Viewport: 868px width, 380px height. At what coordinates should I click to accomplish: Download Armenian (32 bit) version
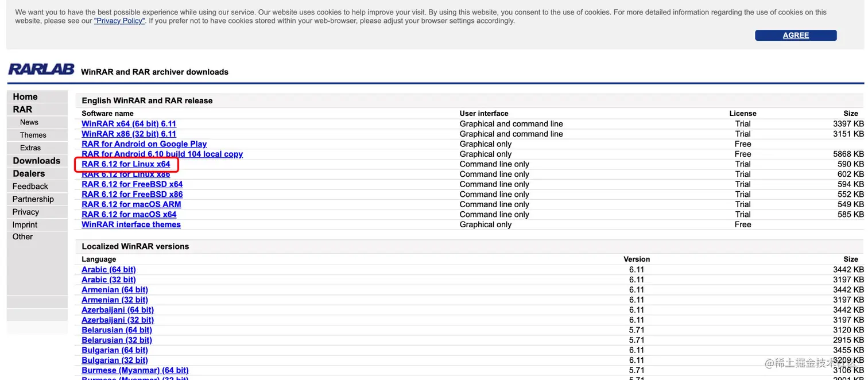tap(115, 300)
